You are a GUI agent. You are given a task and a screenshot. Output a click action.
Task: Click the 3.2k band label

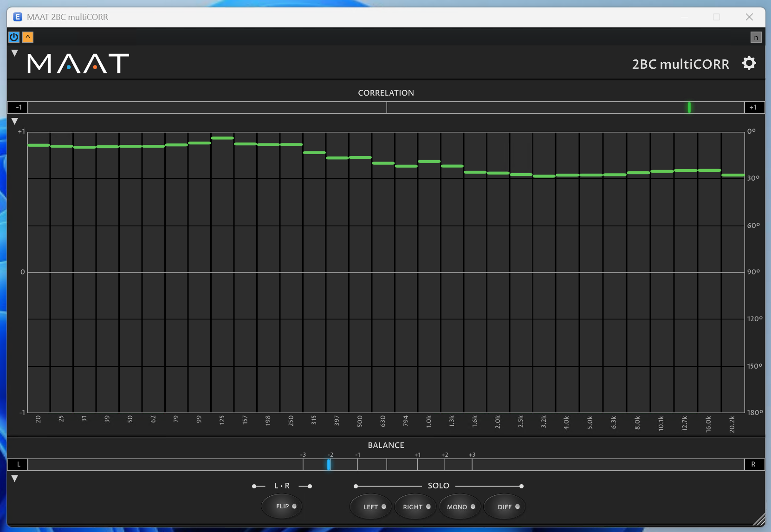tap(544, 422)
